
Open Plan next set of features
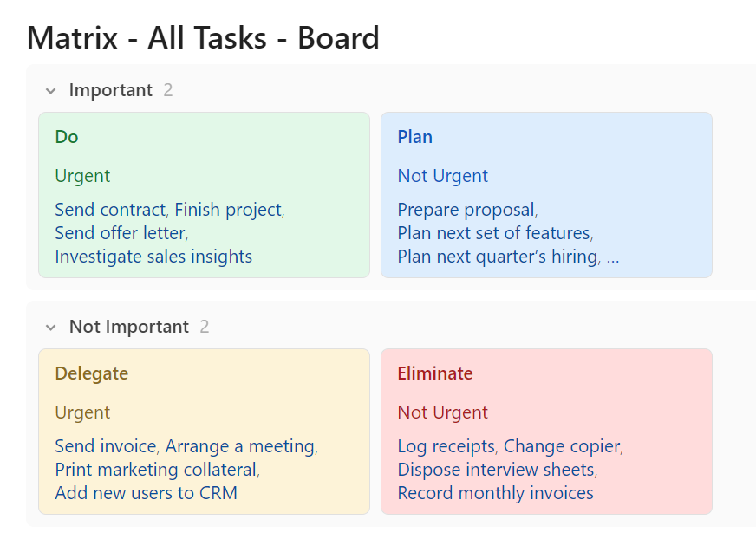(493, 233)
